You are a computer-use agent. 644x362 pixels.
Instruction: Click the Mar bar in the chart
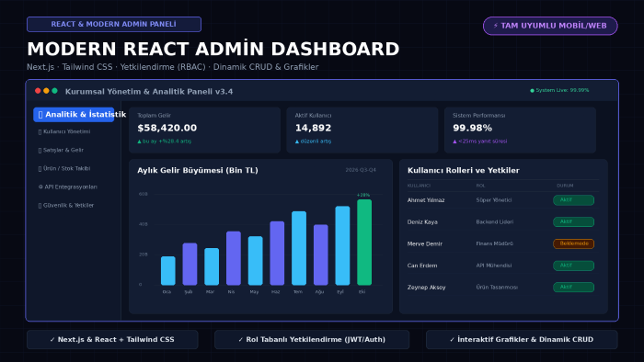[x=212, y=266]
